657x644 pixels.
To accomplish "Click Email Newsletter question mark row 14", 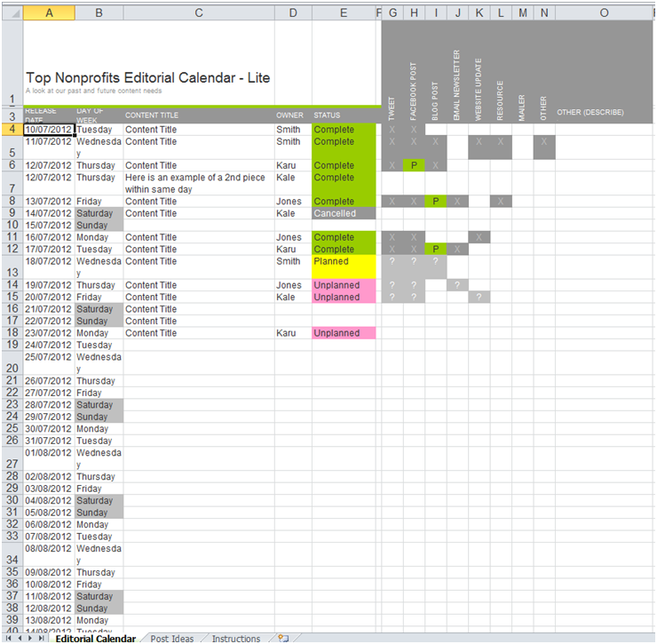I will click(x=457, y=285).
